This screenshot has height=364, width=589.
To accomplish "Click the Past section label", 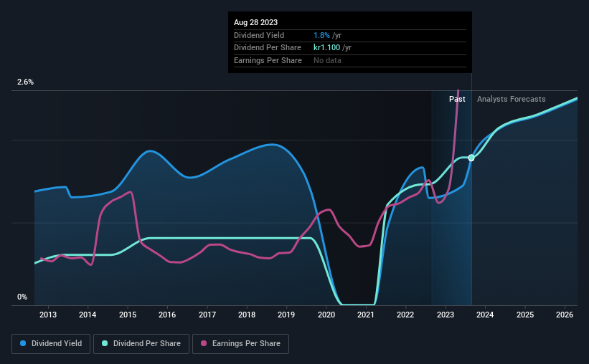I will pos(457,99).
